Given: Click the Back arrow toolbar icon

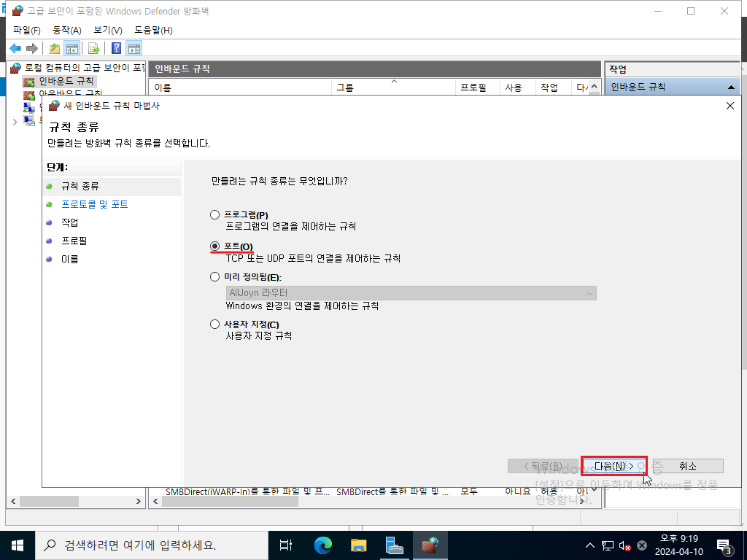Looking at the screenshot, I should pyautogui.click(x=15, y=48).
